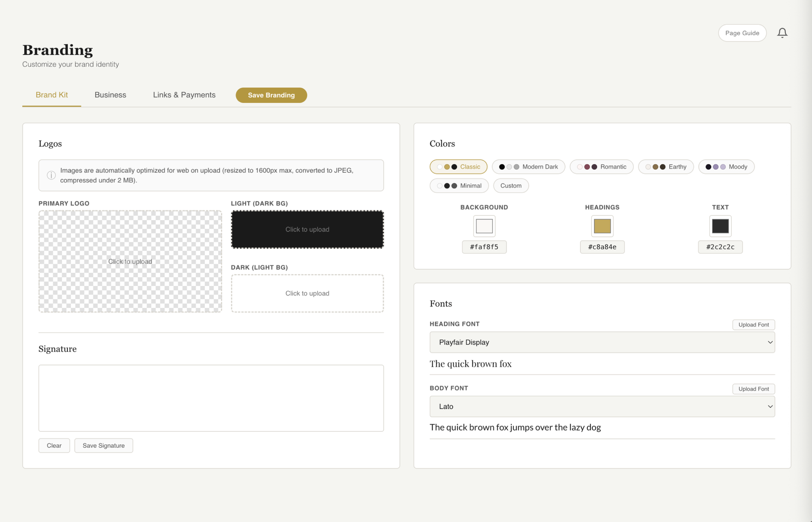Image resolution: width=812 pixels, height=522 pixels.
Task: Switch to the Business tab
Action: click(110, 95)
